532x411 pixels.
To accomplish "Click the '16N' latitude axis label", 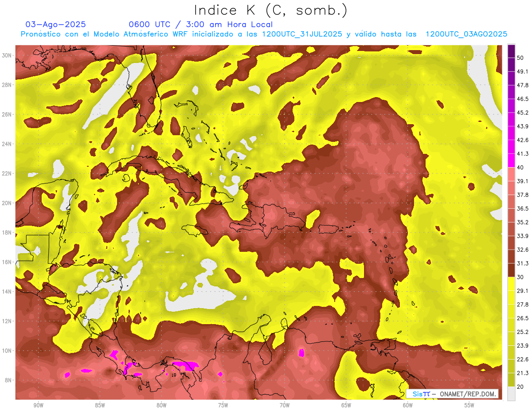I will click(7, 262).
